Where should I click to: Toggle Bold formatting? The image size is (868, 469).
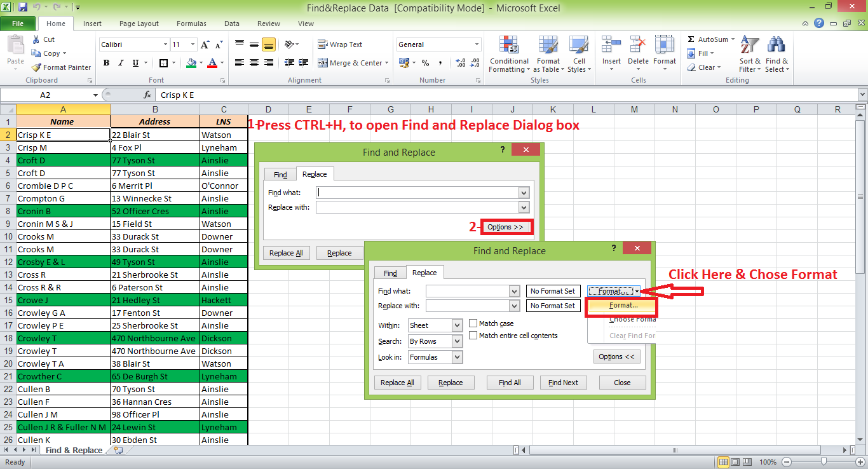pyautogui.click(x=106, y=63)
